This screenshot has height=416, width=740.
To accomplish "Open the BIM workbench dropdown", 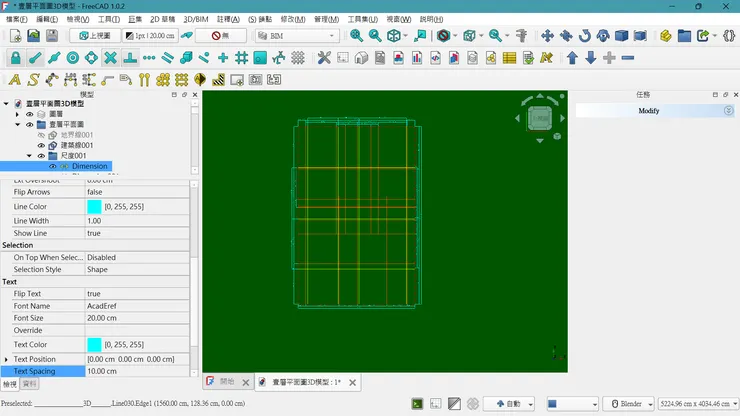I will (x=296, y=35).
